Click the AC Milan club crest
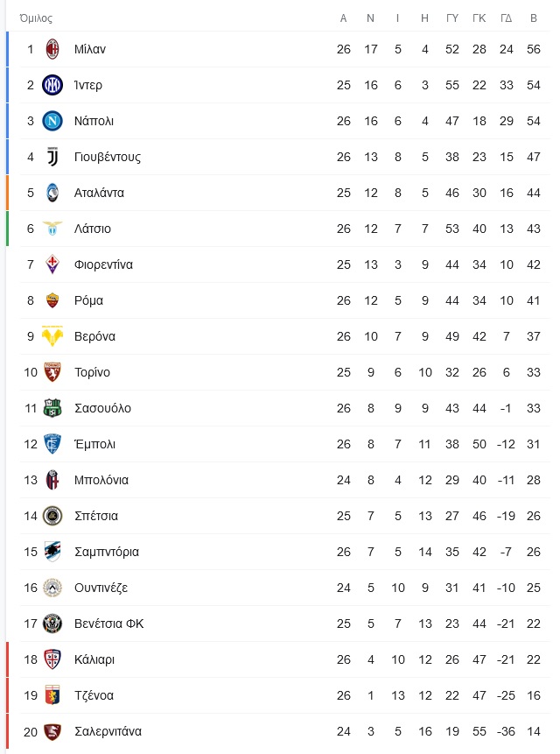The width and height of the screenshot is (560, 754). 52,49
